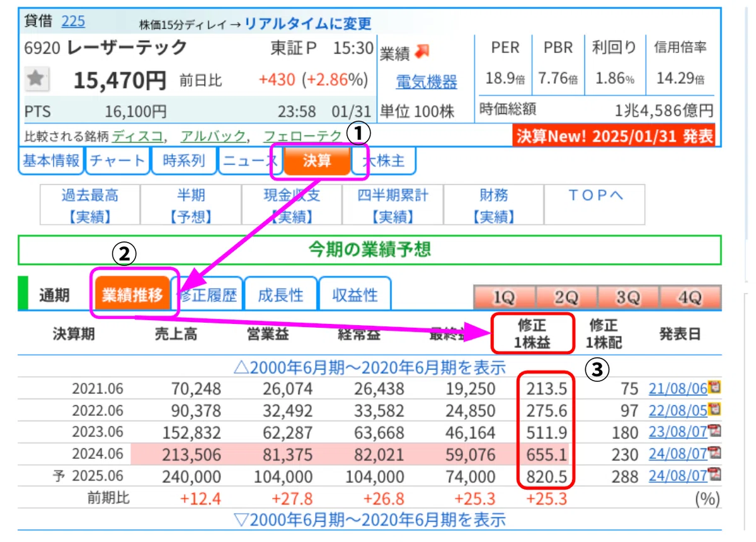
Task: Click the stock price 15,470円
Action: point(120,80)
